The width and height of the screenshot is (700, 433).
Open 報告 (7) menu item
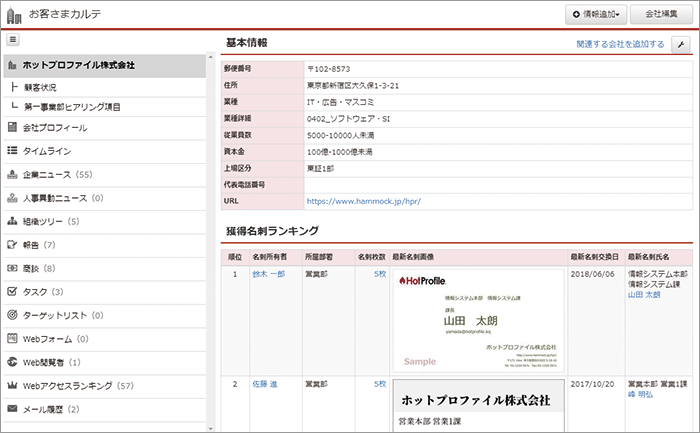tap(104, 245)
